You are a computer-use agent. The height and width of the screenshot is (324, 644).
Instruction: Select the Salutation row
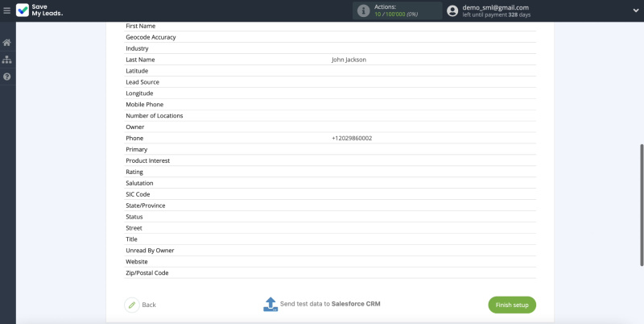pyautogui.click(x=330, y=183)
